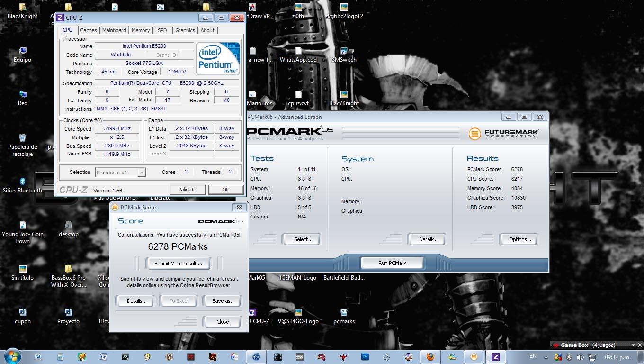Open the SPD tab in CPU-Z
This screenshot has height=364, width=644.
point(162,30)
